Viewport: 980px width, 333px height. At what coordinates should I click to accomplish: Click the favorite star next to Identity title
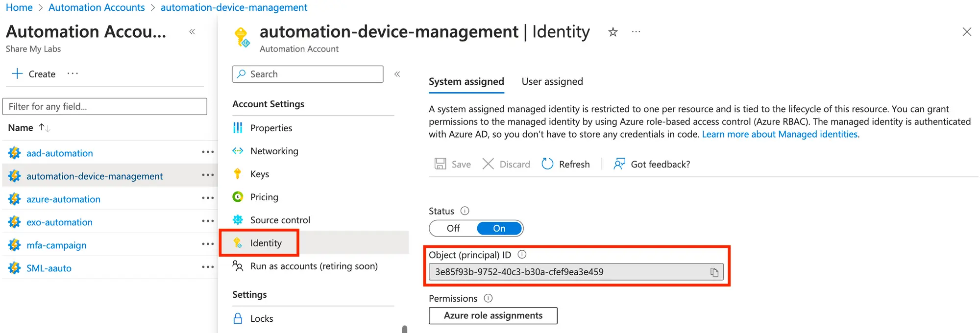tap(612, 32)
